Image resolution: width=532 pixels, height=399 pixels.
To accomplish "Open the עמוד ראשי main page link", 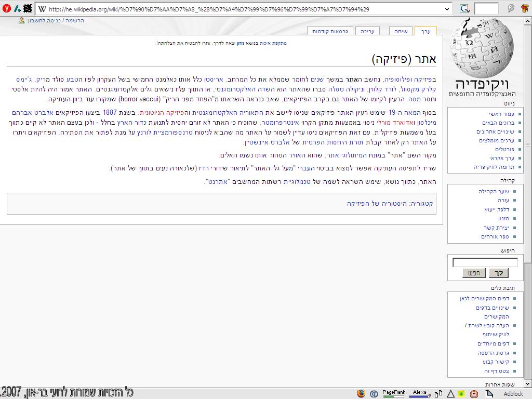I will tap(501, 114).
